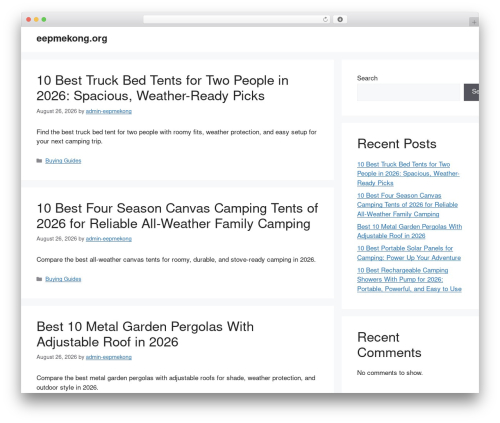Click the date under the Truck Bed Tents post
Screen dimensions: 500x423
pyautogui.click(x=56, y=111)
